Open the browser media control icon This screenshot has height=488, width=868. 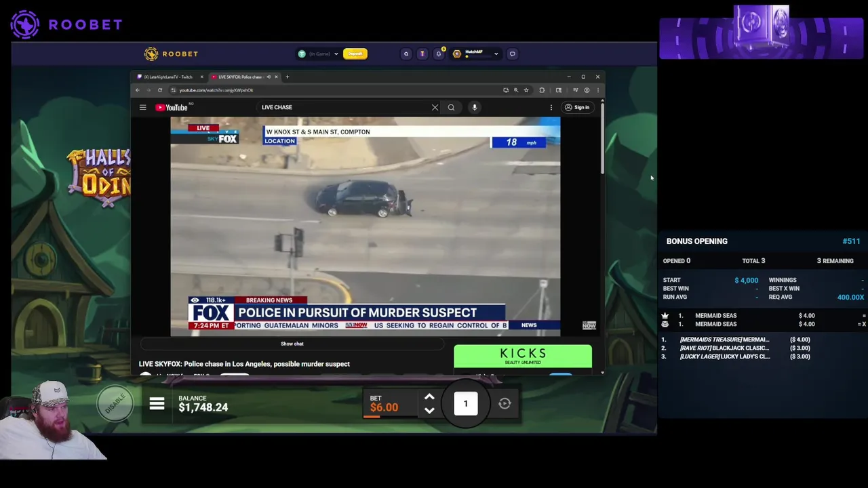point(576,90)
